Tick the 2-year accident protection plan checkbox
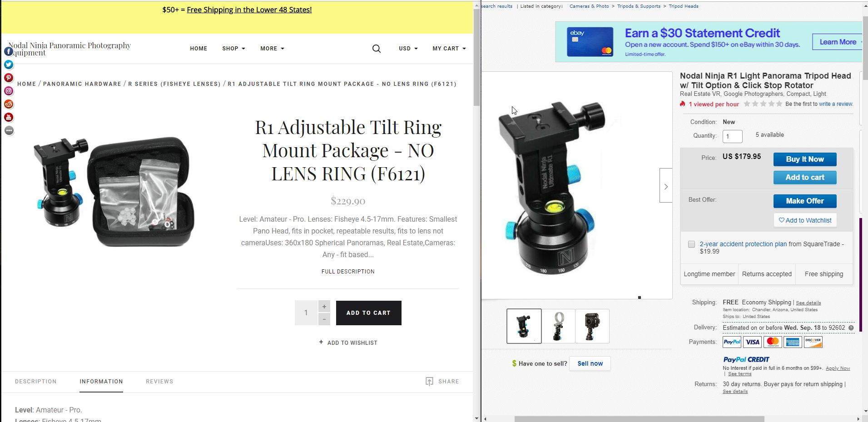 pos(691,244)
